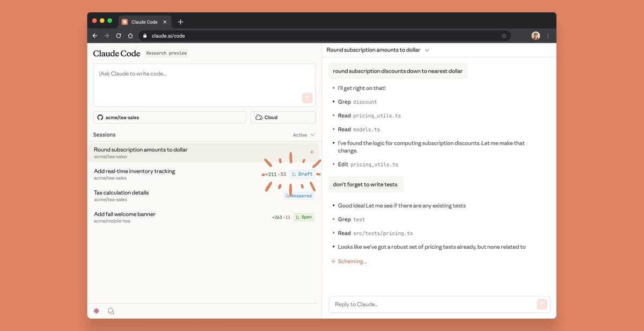Click the Open status badge
The image size is (644, 331).
[304, 217]
